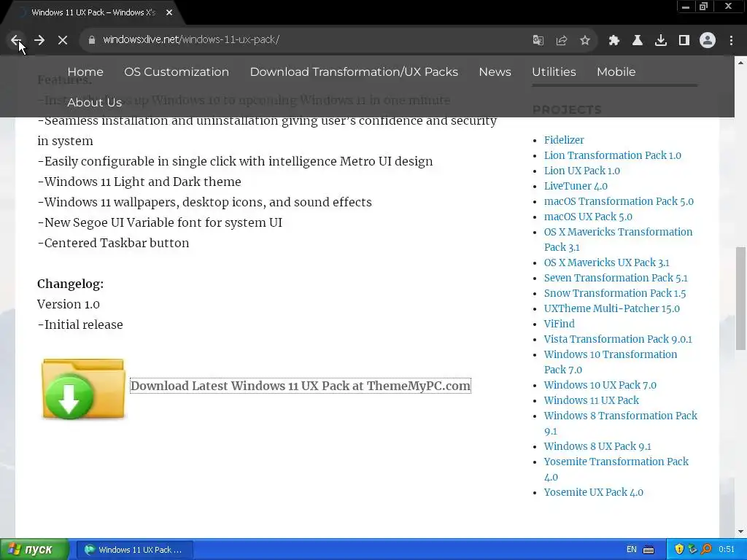
Task: Close the Windows 11 UX Pack tab
Action: (x=169, y=12)
